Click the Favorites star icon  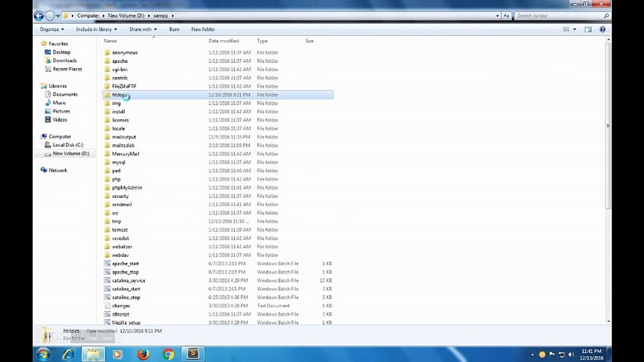tap(44, 44)
